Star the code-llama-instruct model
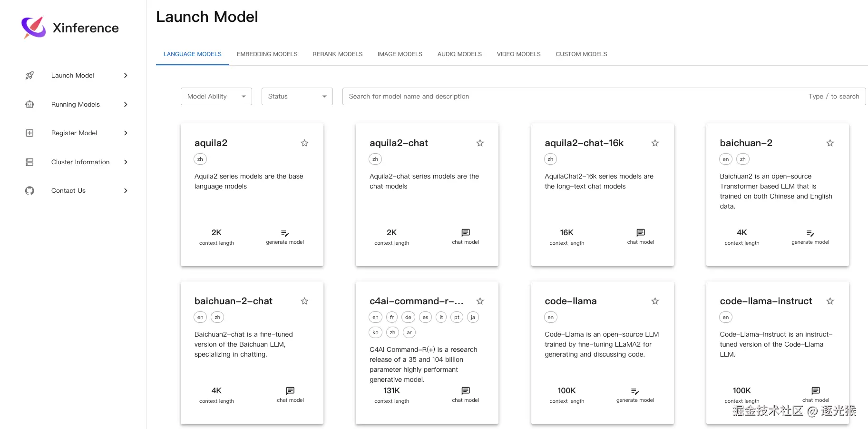Image resolution: width=868 pixels, height=429 pixels. (x=830, y=301)
